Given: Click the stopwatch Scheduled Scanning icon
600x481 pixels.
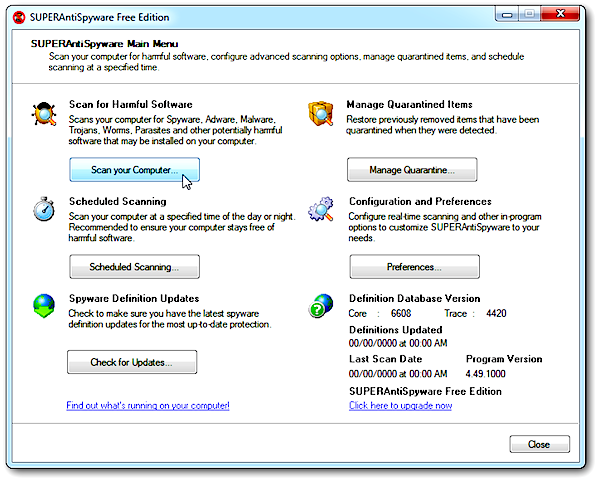Looking at the screenshot, I should [43, 209].
